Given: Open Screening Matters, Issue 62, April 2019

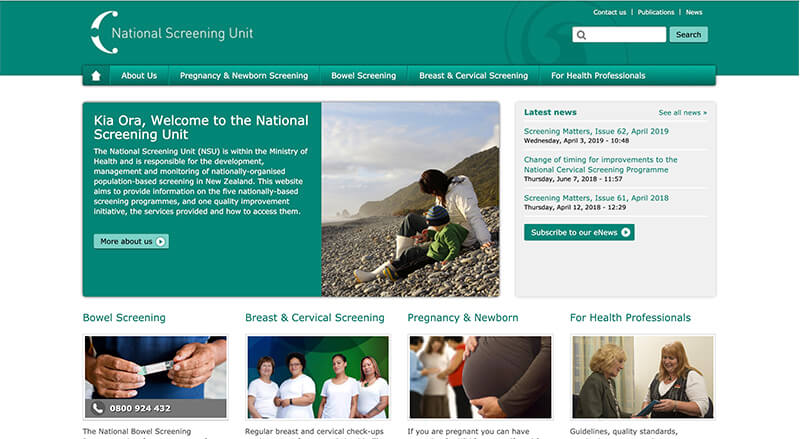Looking at the screenshot, I should coord(596,131).
